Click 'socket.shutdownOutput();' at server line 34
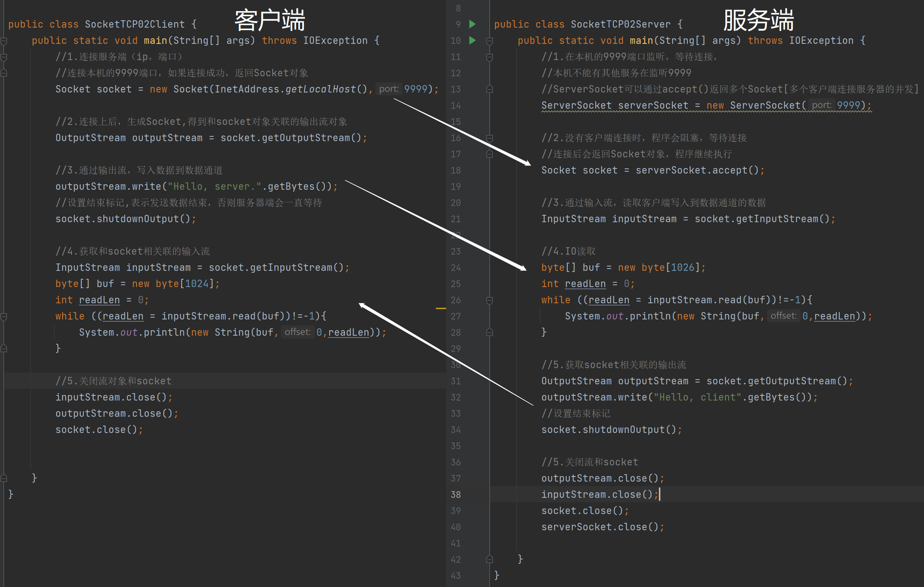Image resolution: width=924 pixels, height=587 pixels. pyautogui.click(x=612, y=429)
